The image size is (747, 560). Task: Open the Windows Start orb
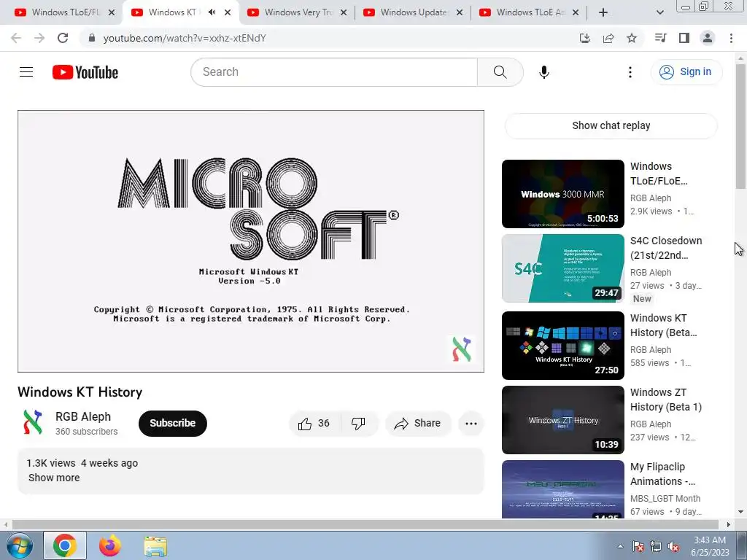(18, 545)
